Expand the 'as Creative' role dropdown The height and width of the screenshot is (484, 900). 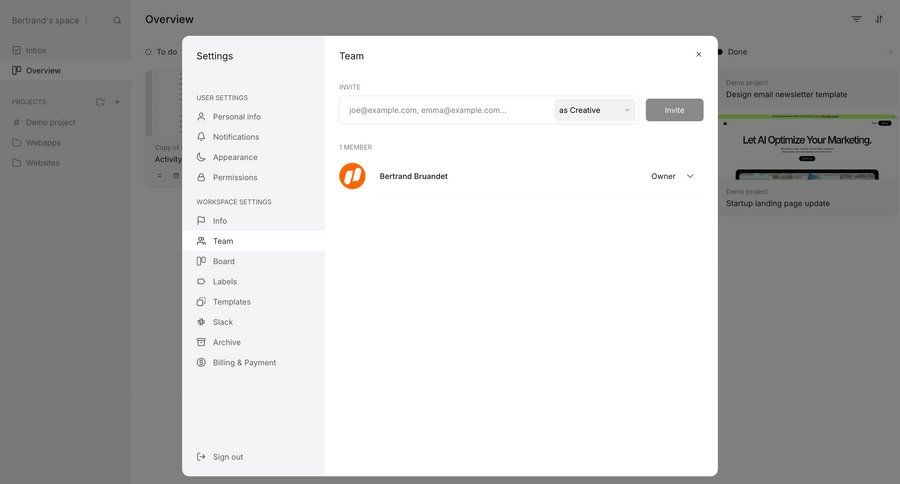pos(595,110)
